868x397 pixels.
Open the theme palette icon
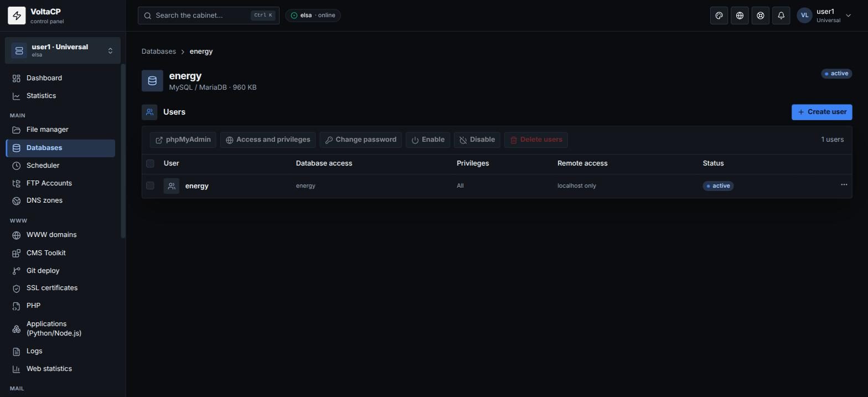719,16
